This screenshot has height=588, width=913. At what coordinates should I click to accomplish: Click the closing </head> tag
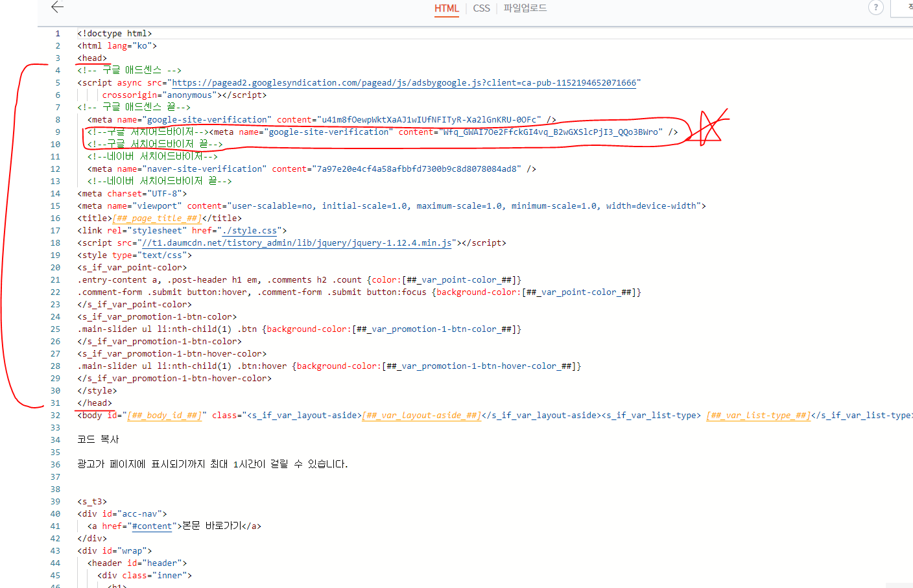tap(95, 403)
